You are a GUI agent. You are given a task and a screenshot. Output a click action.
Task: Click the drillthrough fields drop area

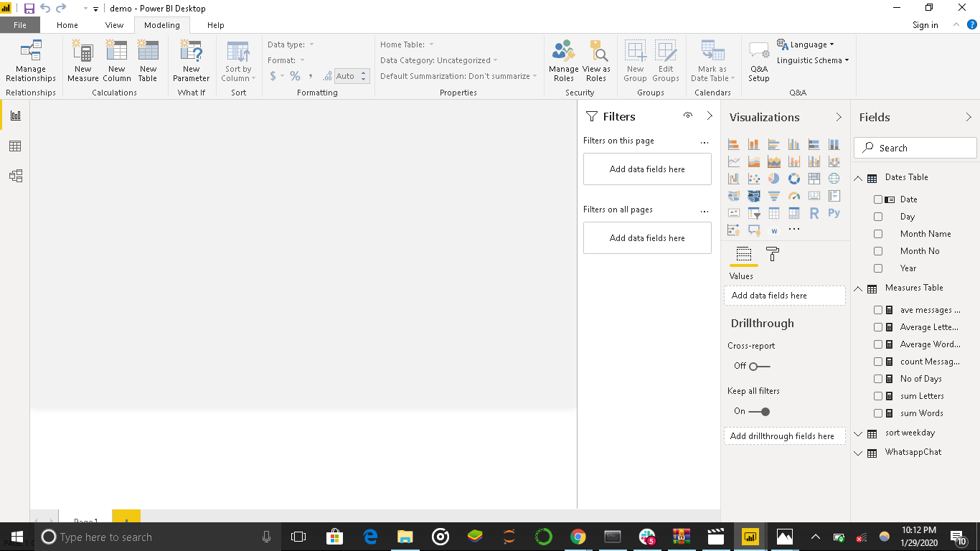(x=785, y=436)
